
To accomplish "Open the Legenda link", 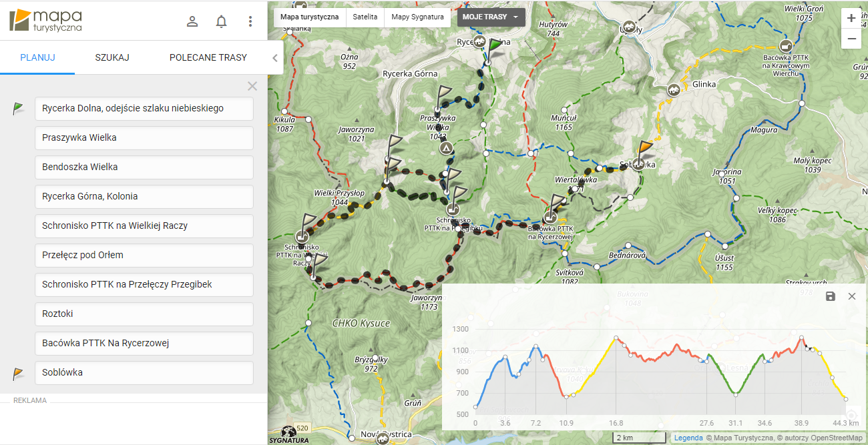I will (688, 438).
